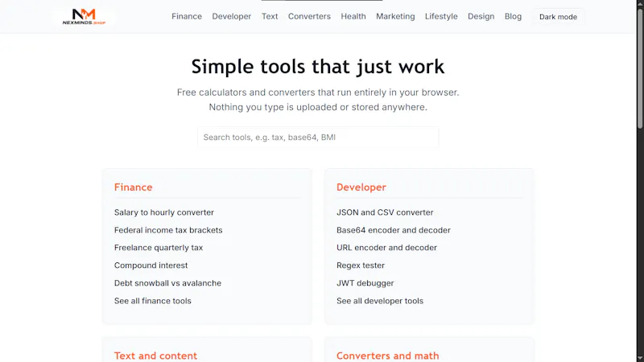
Task: Open URL encoder and decoder
Action: [386, 248]
